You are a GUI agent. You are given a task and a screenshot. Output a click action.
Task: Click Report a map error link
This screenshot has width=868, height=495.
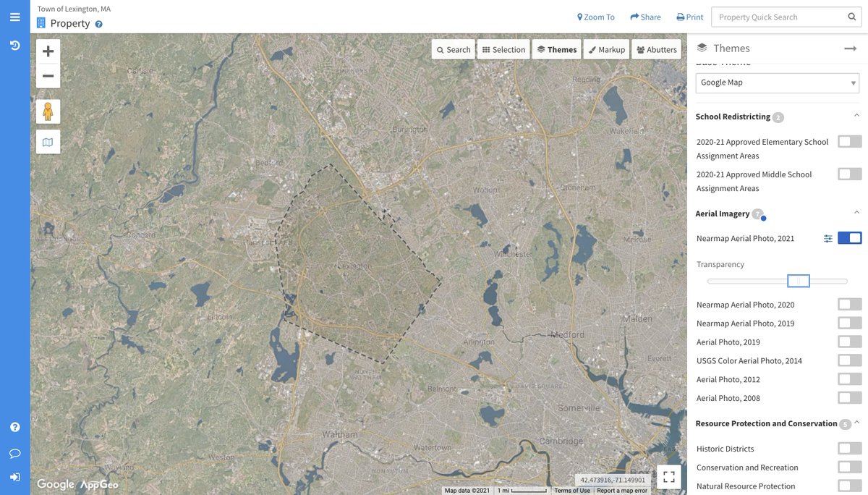[622, 491]
